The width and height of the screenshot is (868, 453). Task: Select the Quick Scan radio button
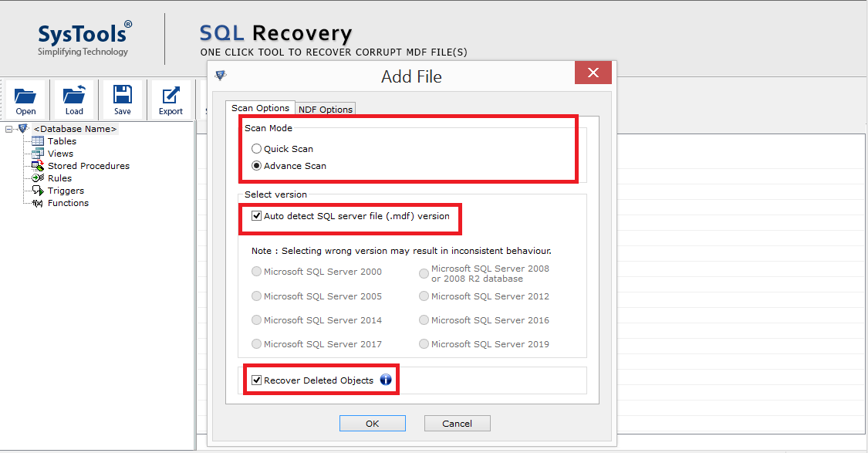pos(256,148)
